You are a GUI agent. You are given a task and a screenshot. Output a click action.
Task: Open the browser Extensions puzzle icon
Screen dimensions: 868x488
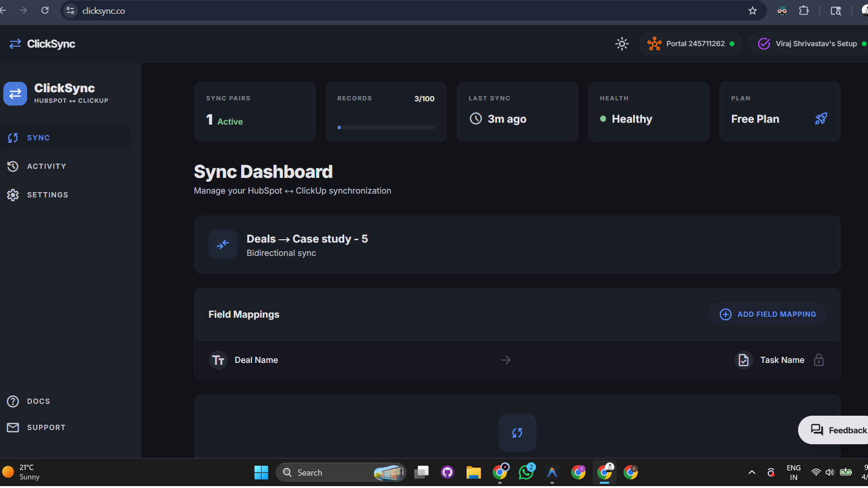[x=804, y=10]
